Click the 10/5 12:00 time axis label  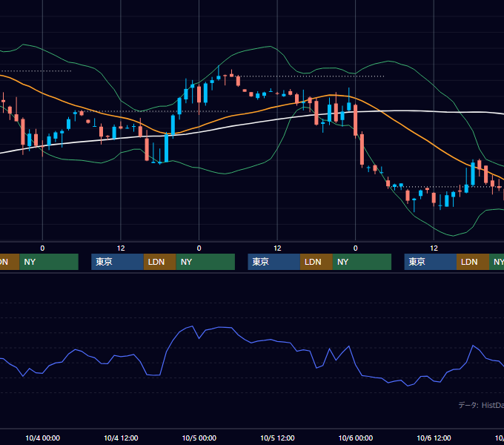(277, 438)
